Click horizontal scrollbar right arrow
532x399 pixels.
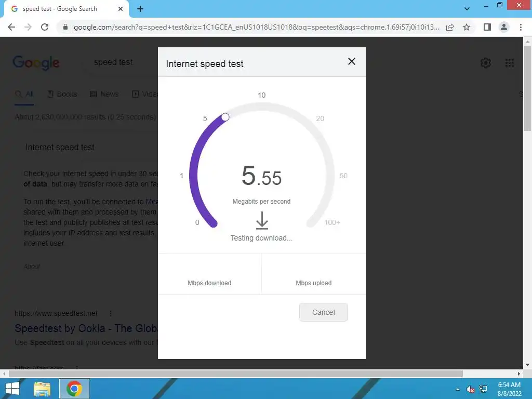point(519,374)
